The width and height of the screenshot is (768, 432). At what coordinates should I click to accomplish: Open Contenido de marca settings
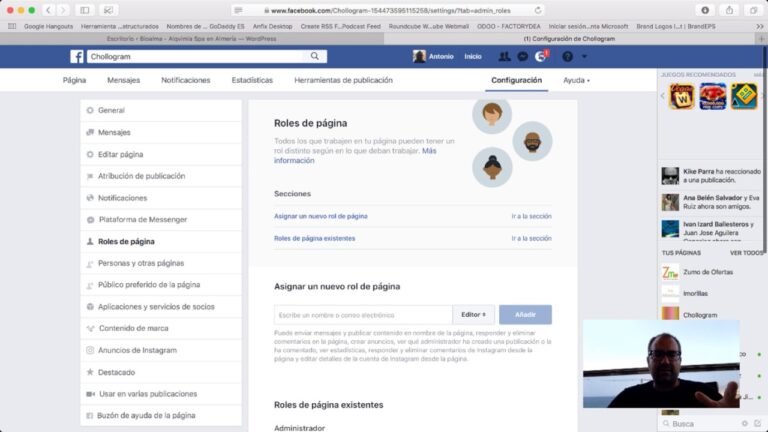point(161,328)
